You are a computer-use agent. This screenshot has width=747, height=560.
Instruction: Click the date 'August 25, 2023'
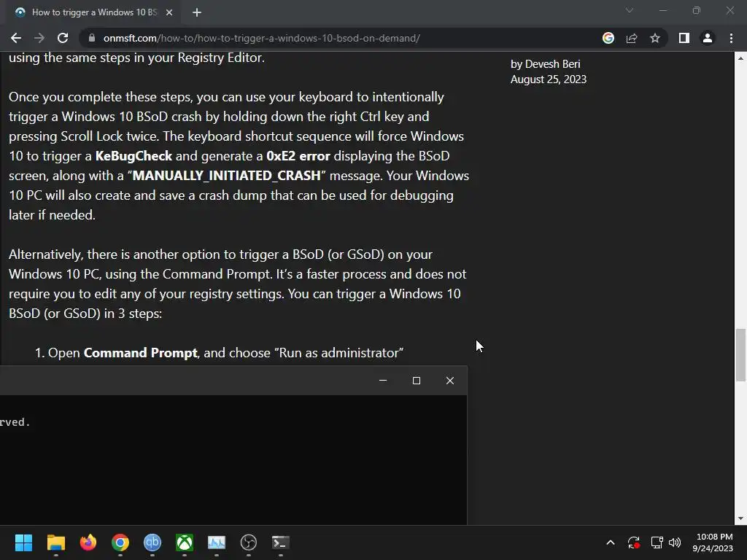[x=549, y=79]
